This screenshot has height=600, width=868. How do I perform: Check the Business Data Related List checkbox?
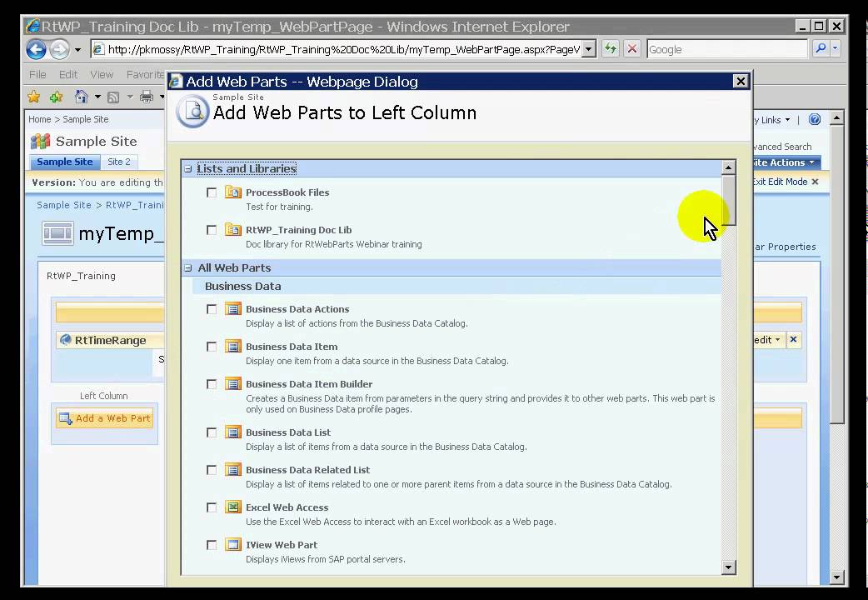212,469
